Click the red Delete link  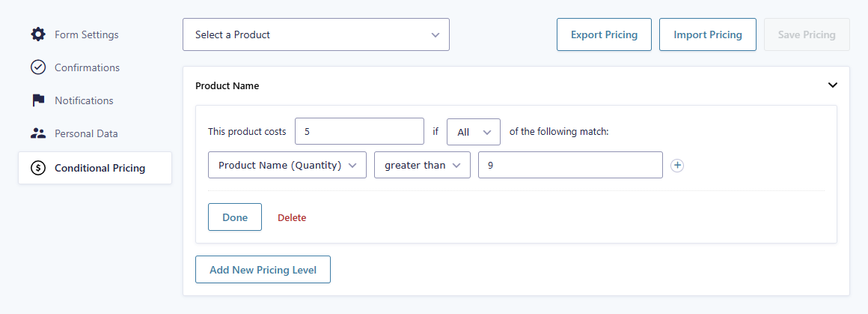click(x=292, y=218)
